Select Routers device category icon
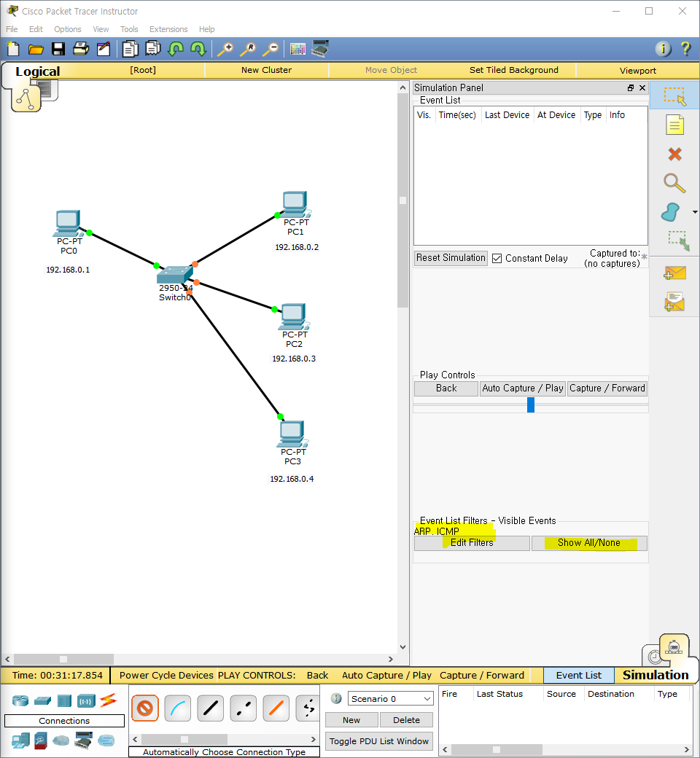This screenshot has width=700, height=758. (x=20, y=700)
